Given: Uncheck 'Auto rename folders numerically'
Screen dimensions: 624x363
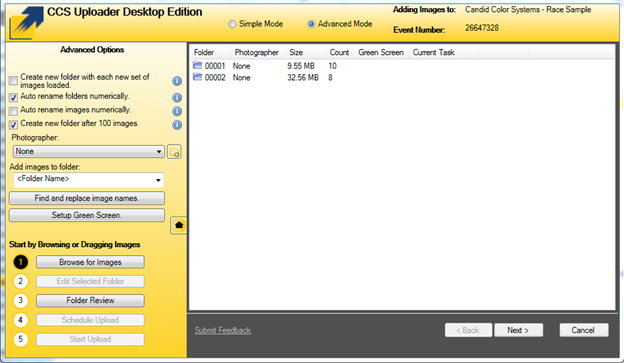Looking at the screenshot, I should (x=14, y=97).
